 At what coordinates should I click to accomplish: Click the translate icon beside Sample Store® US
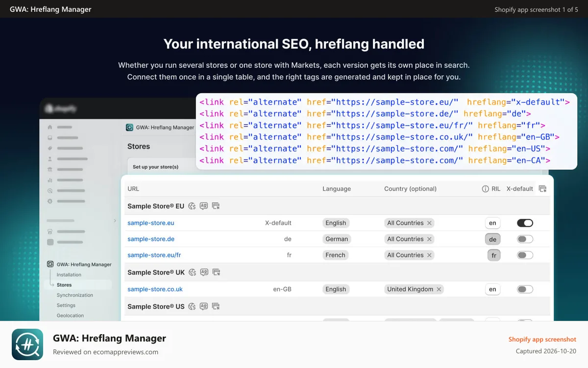point(204,307)
